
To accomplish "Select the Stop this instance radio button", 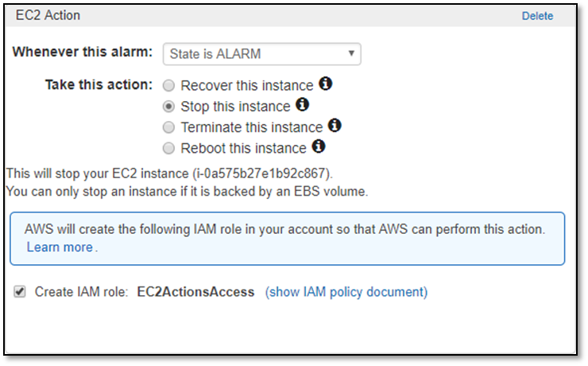I will tap(168, 107).
